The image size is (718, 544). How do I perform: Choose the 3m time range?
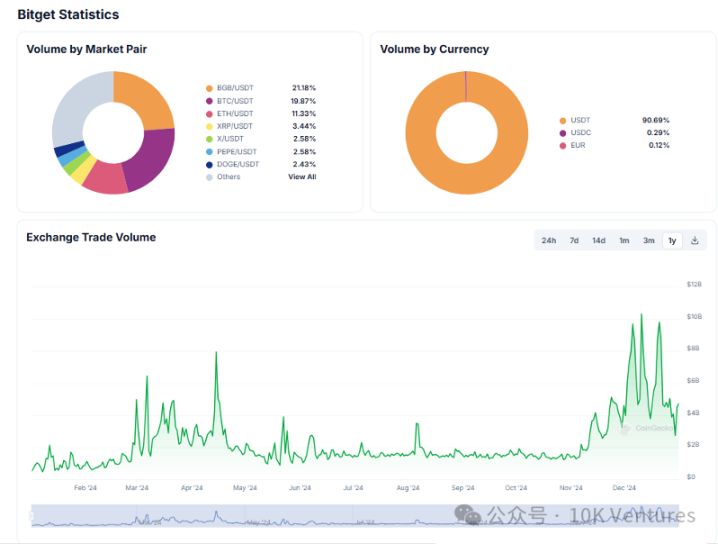(x=649, y=240)
